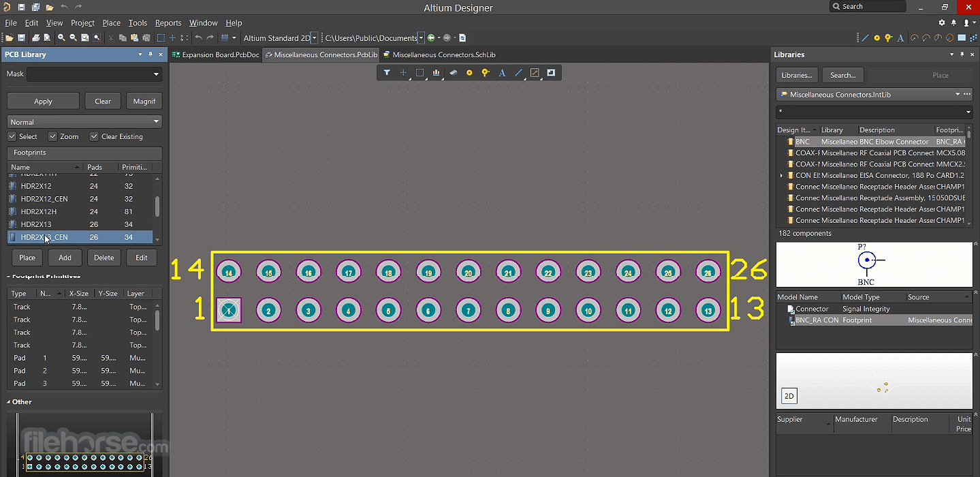Screen dimensions: 980x477
Task: Open Print Preview from toolbar
Action: 46,38
